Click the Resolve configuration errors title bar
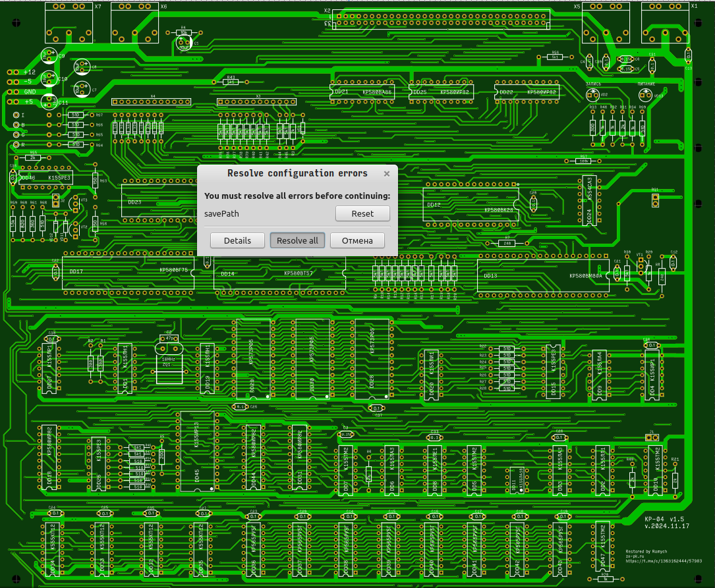Image resolution: width=715 pixels, height=588 pixels. (297, 173)
